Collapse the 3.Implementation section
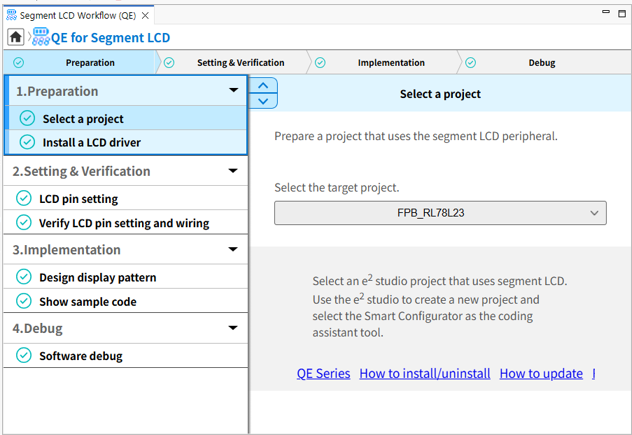The width and height of the screenshot is (632, 435). [x=233, y=250]
